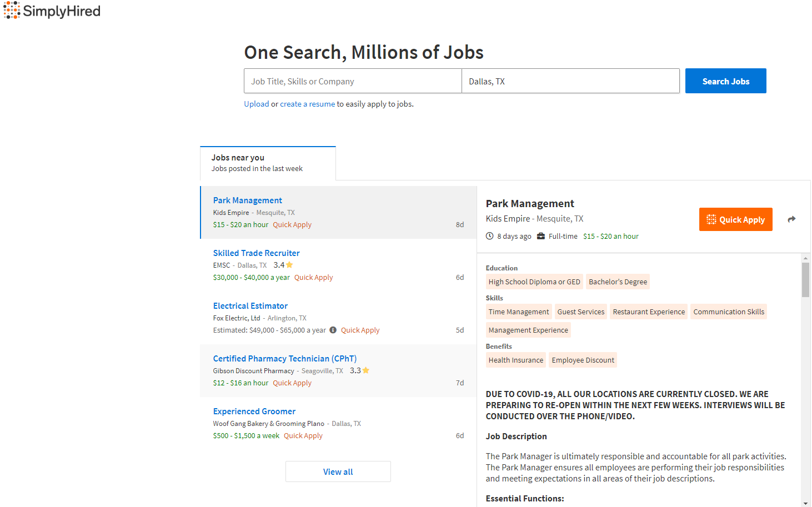Click the info icon beside the estimated salary
Image resolution: width=812 pixels, height=507 pixels.
pos(332,330)
